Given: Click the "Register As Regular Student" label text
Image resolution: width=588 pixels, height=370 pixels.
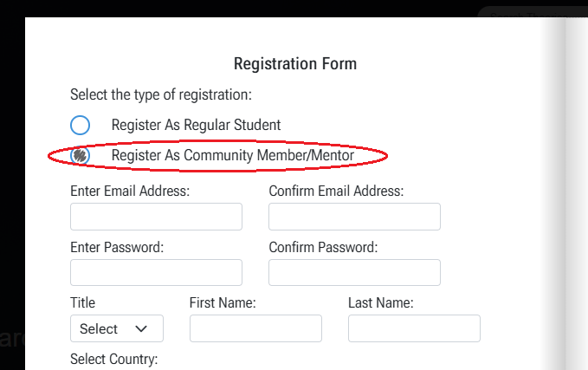Looking at the screenshot, I should pos(196,125).
